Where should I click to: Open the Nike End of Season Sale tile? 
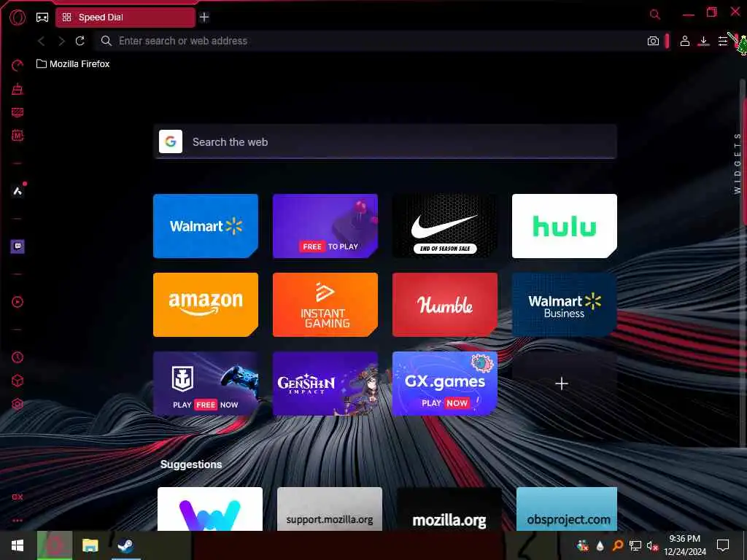tap(444, 226)
